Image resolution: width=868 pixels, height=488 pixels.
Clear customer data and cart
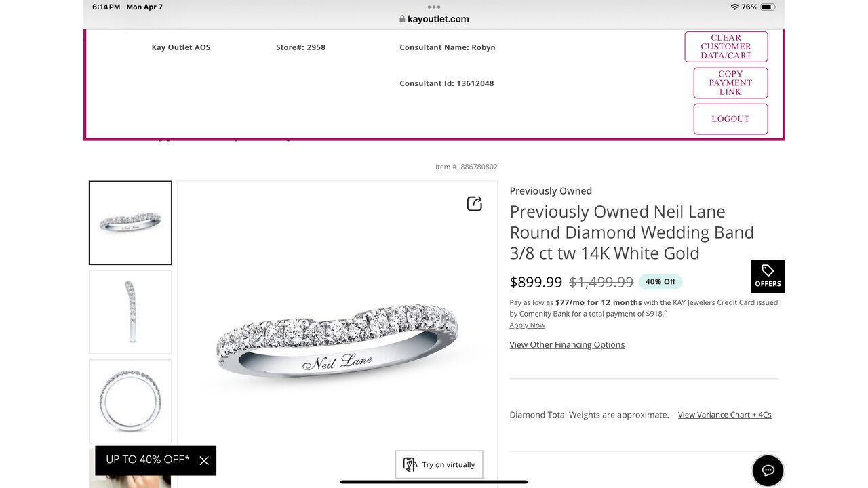tap(726, 46)
